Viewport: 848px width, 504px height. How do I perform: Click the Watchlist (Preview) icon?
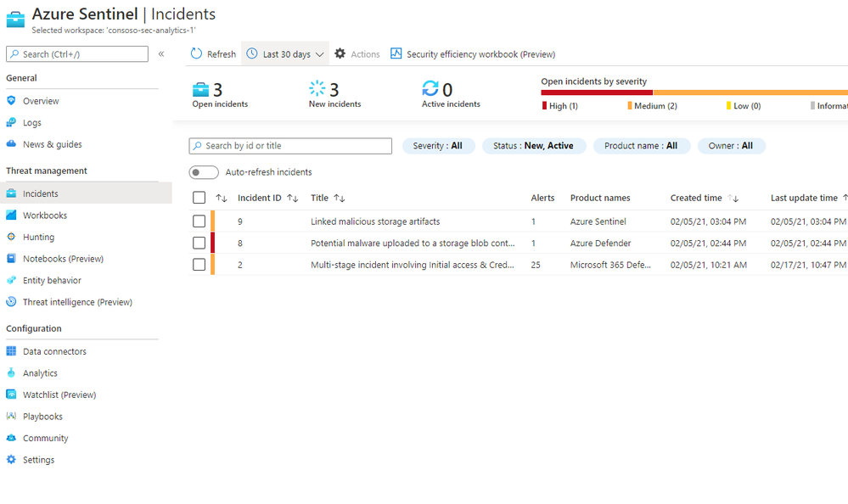[11, 395]
